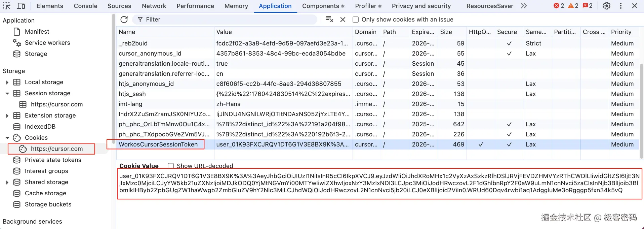Click the clear all cookies icon
The width and height of the screenshot is (644, 229).
click(330, 20)
